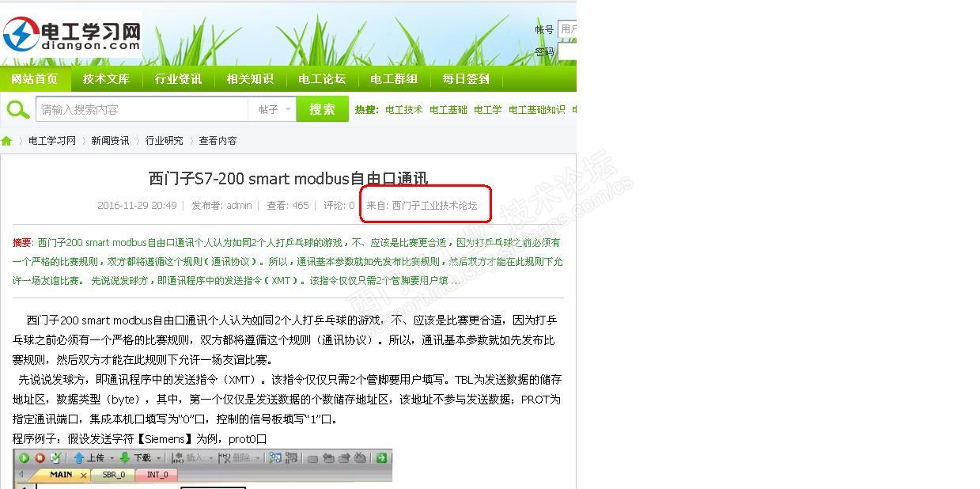Click the compile checkmark icon in toolbar
980x489 pixels.
[55, 457]
